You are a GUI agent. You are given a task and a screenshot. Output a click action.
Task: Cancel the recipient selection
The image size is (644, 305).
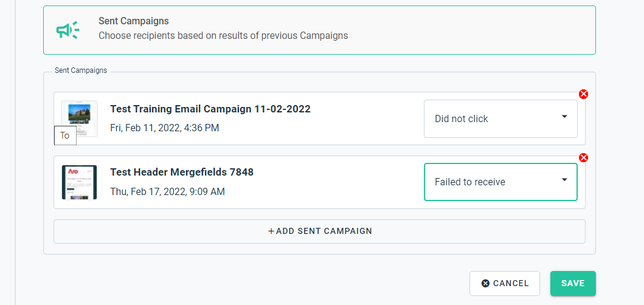(505, 283)
